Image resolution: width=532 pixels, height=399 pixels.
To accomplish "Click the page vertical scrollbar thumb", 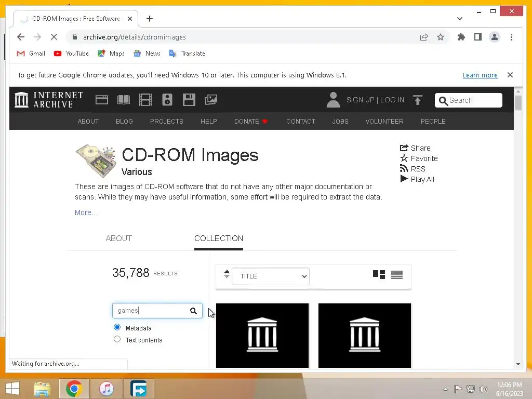I will pyautogui.click(x=518, y=103).
